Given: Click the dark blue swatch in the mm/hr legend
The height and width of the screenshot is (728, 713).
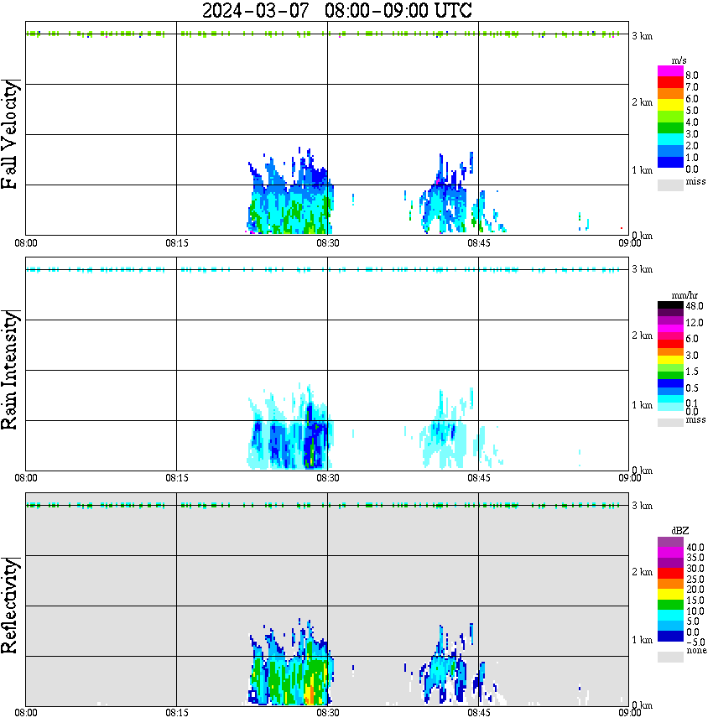Looking at the screenshot, I should 670,383.
